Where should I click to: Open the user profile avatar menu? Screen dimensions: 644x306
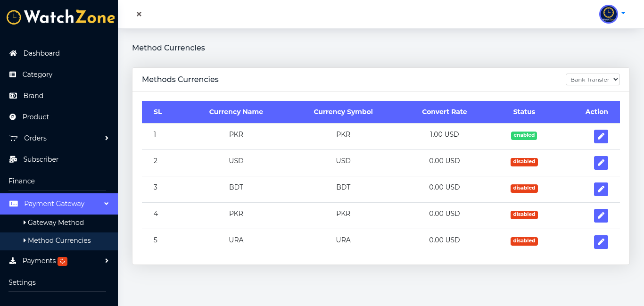pyautogui.click(x=609, y=14)
